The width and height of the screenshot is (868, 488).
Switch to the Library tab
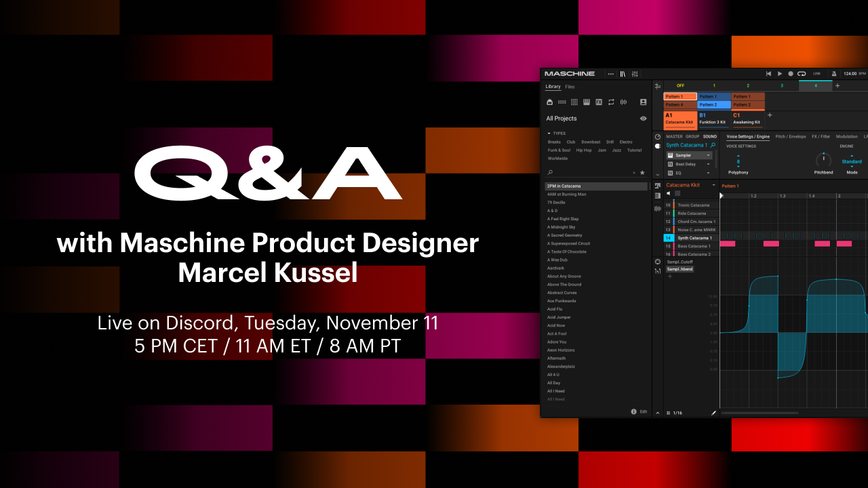pyautogui.click(x=553, y=87)
